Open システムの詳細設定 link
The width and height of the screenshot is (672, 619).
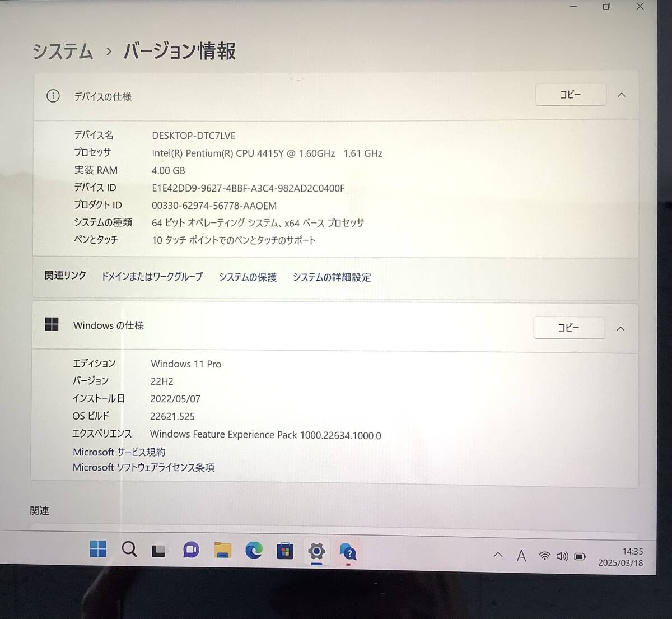(x=332, y=277)
